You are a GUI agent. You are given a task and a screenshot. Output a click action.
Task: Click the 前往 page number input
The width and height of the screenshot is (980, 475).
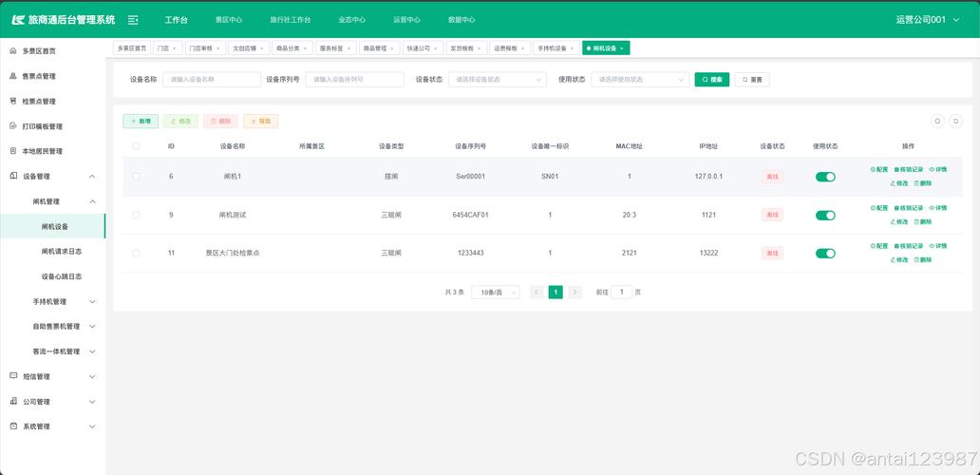621,292
